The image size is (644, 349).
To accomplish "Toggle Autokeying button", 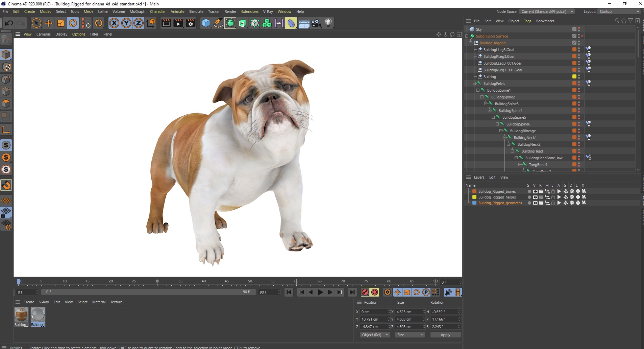I will [x=375, y=292].
